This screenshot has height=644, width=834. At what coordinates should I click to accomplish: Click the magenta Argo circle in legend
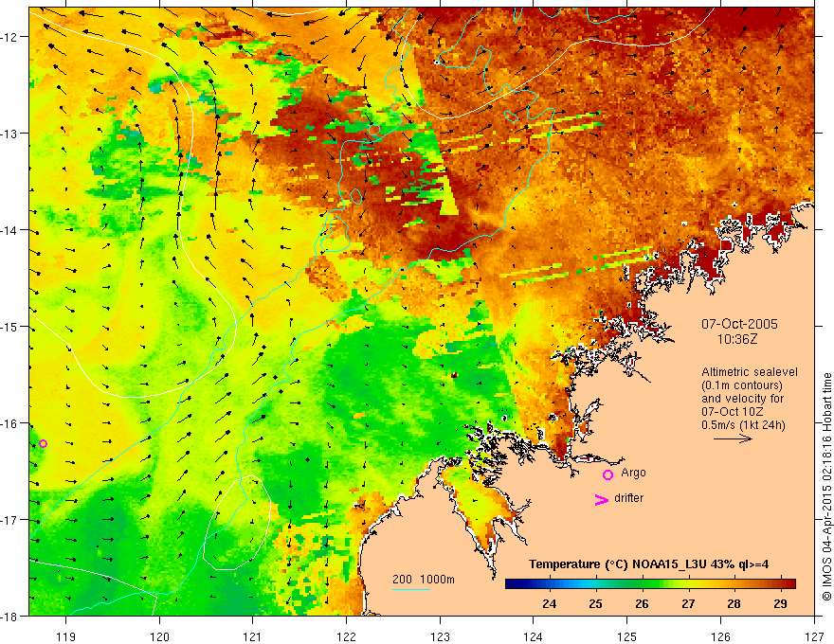607,474
